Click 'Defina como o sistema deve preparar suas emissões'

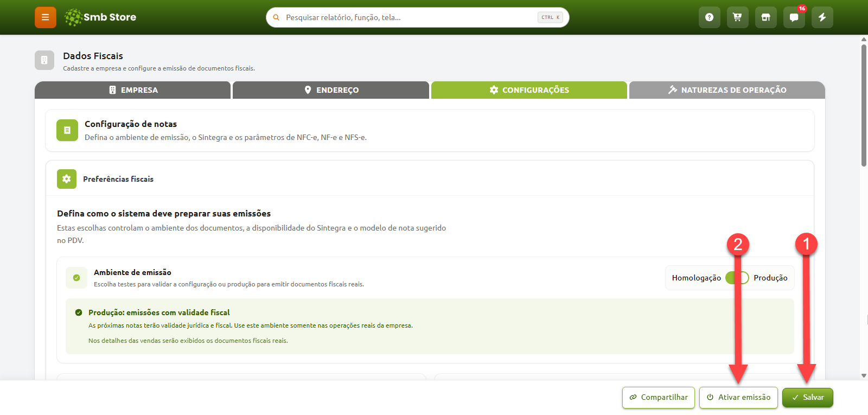tap(164, 214)
